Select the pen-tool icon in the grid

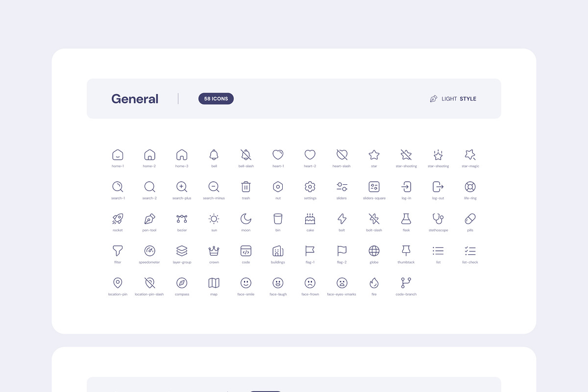[x=149, y=219]
